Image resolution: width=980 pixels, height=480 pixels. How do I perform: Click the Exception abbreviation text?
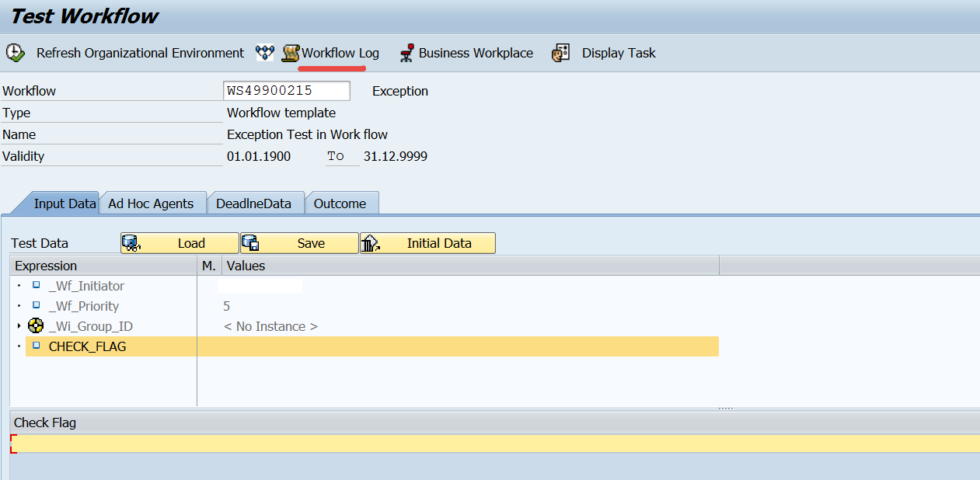coord(400,91)
